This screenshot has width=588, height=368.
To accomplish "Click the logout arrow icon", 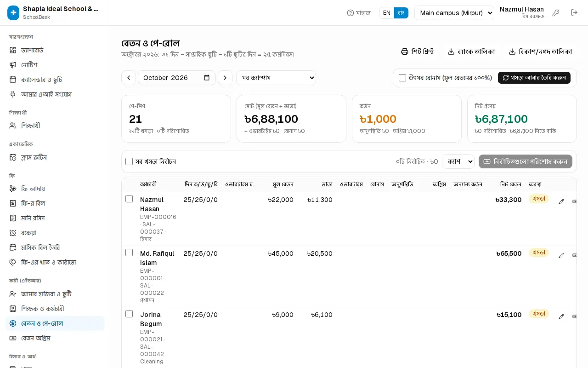I will pos(574,13).
